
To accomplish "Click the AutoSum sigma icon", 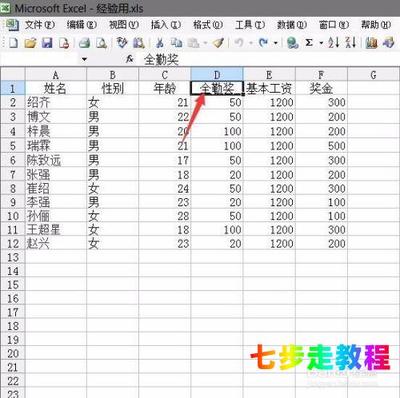I will coord(309,43).
